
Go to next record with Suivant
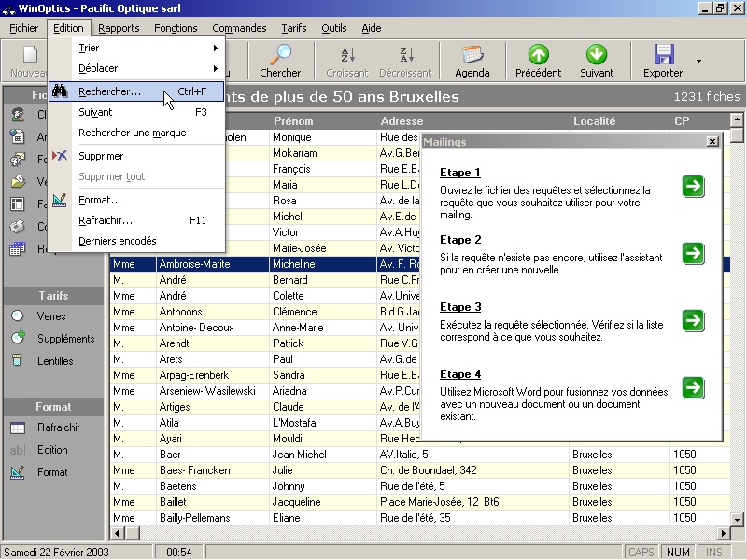tap(596, 55)
